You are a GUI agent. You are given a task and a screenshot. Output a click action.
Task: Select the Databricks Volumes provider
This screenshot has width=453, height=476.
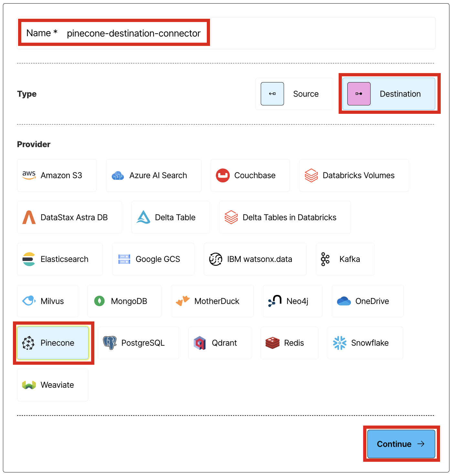coord(353,175)
